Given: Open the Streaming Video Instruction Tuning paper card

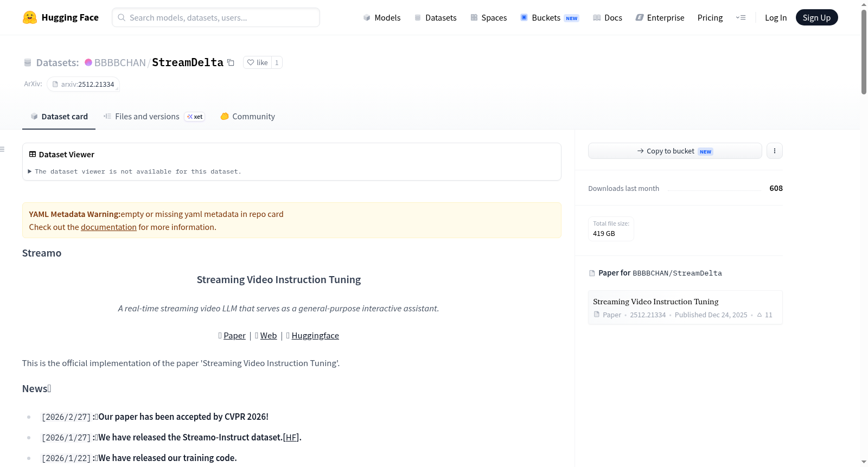Looking at the screenshot, I should pos(685,308).
